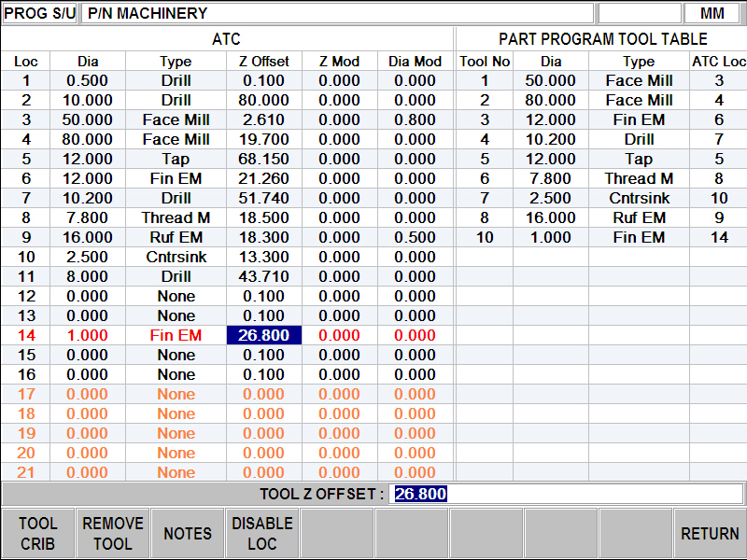Image resolution: width=747 pixels, height=560 pixels.
Task: Select Cntrsink in the Part Program Tool Table
Action: tap(639, 198)
